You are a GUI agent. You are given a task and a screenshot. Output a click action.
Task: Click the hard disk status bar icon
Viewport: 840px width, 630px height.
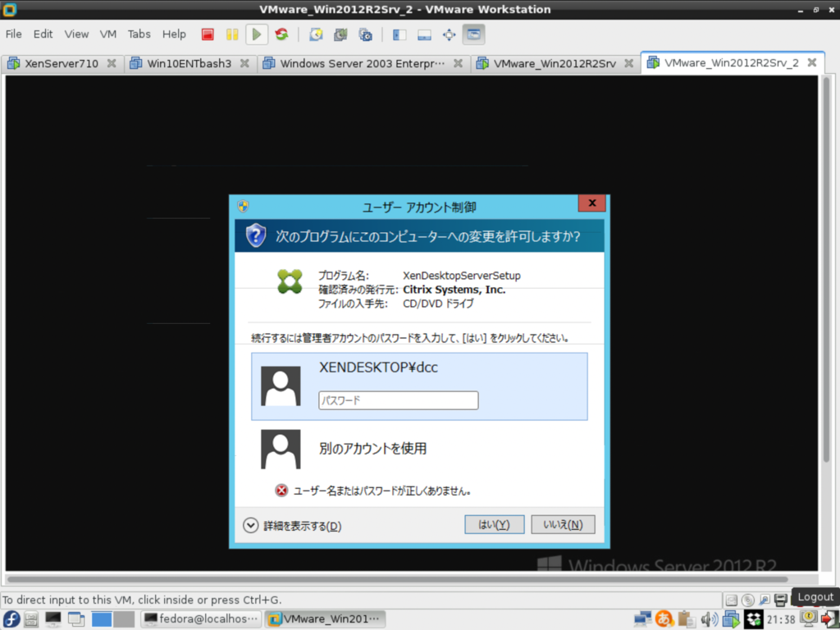[x=731, y=600]
